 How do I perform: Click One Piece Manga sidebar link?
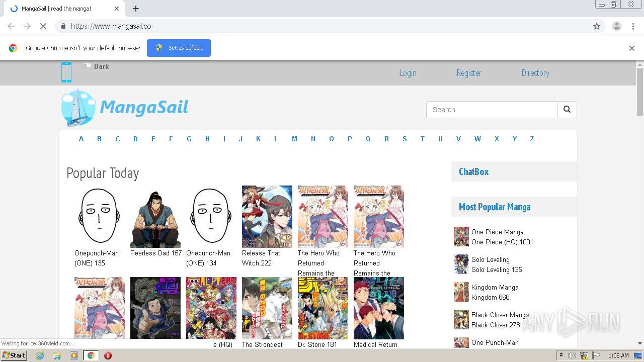click(x=498, y=232)
